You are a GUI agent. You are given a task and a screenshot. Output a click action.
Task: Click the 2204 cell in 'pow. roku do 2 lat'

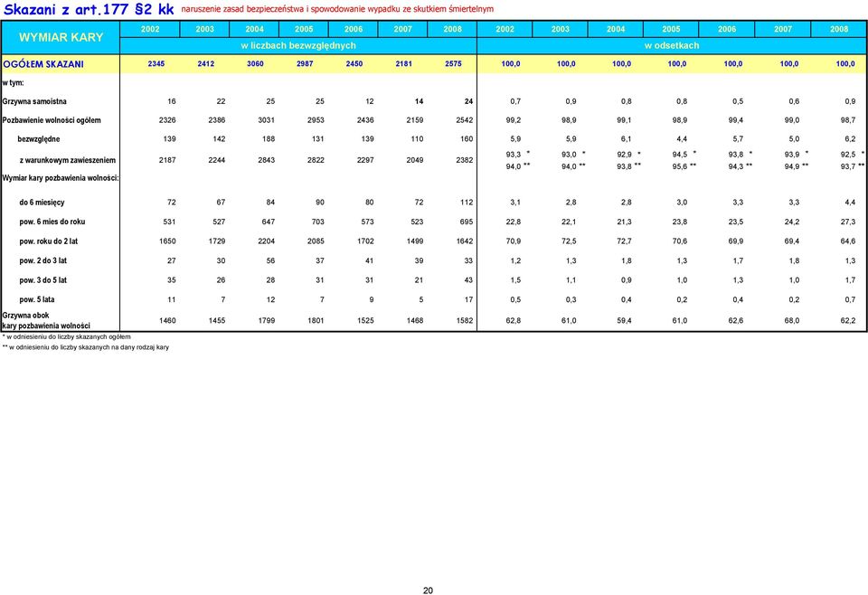click(266, 241)
